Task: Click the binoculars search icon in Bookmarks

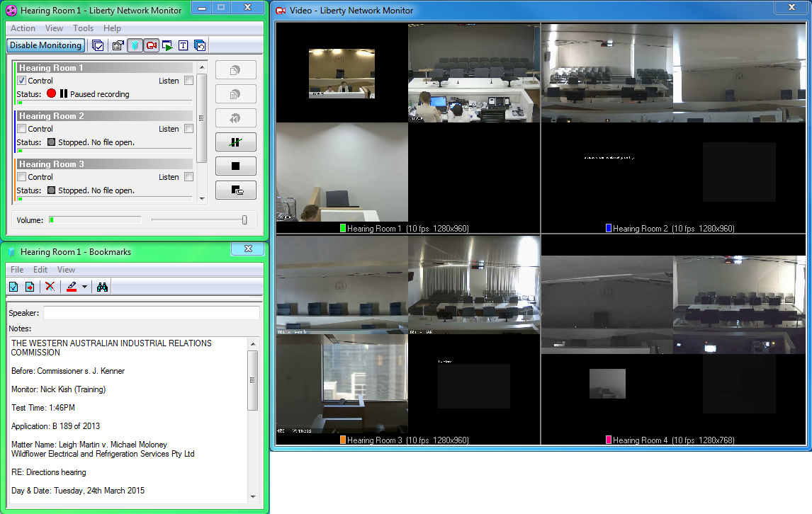Action: 102,287
